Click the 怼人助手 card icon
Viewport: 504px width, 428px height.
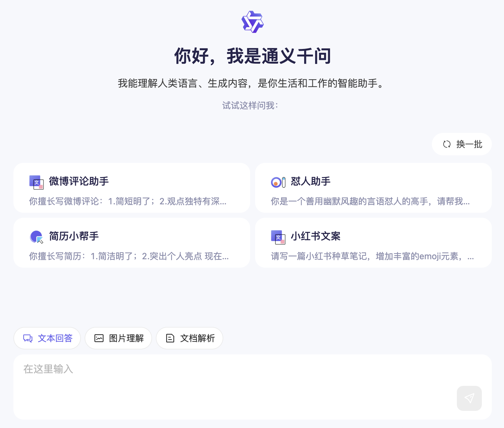(x=278, y=182)
